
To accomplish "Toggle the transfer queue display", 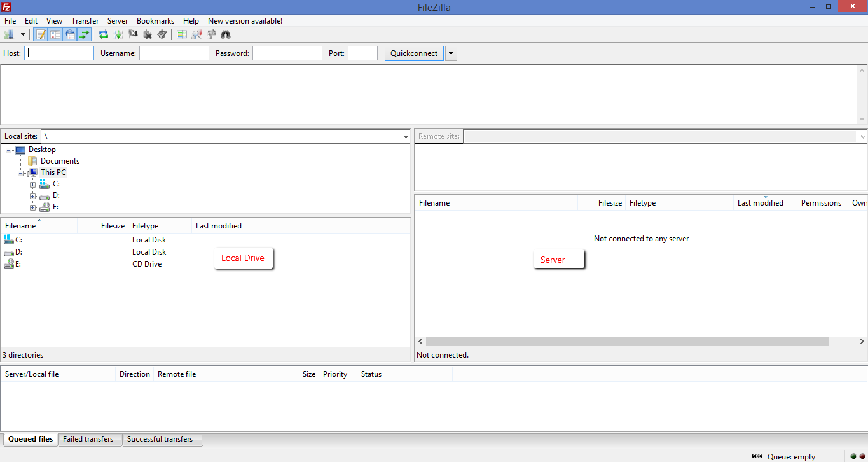I will point(85,34).
